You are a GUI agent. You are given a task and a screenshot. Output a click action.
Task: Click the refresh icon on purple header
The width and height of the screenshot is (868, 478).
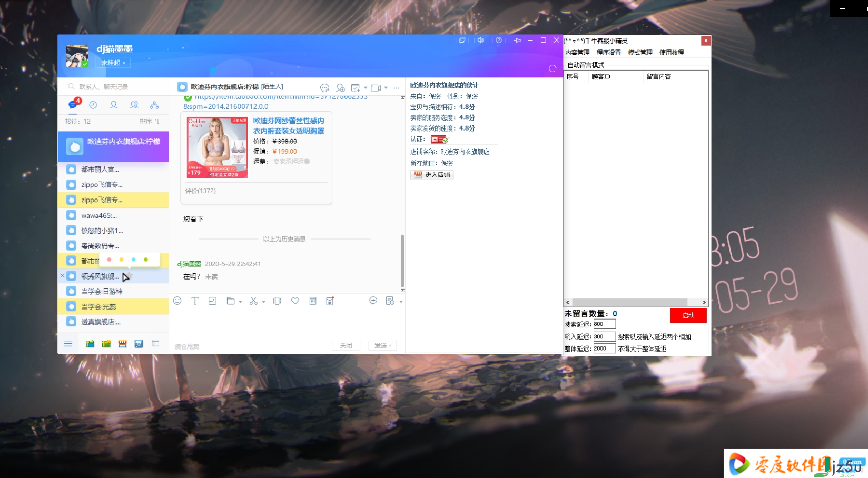553,68
